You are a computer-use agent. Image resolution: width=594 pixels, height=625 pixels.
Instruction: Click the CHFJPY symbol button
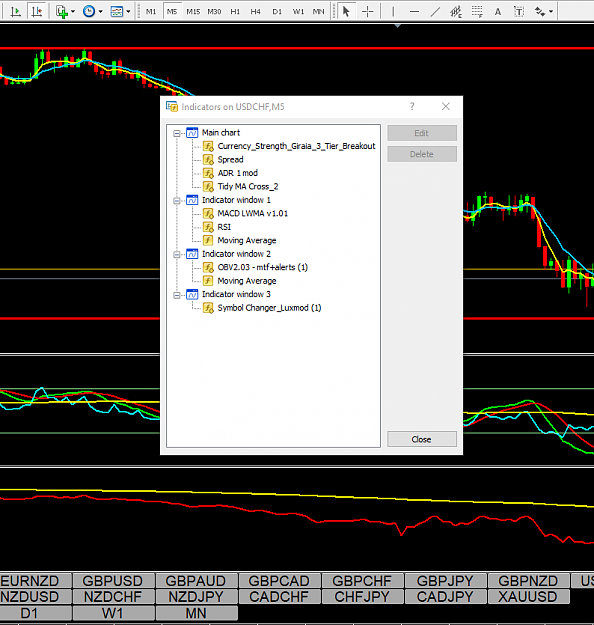(x=362, y=597)
